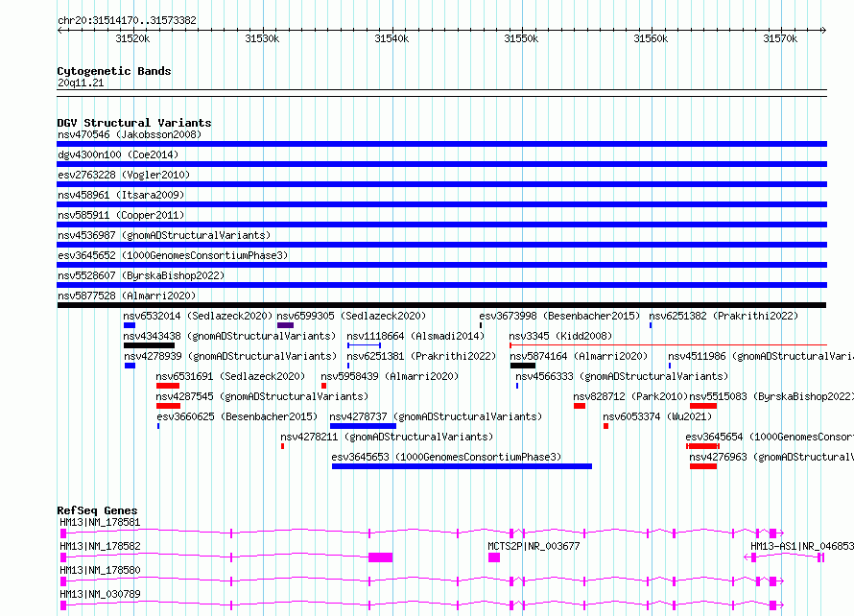Open nsv4343438 (gnomADStructuralVariants) label

coord(229,336)
